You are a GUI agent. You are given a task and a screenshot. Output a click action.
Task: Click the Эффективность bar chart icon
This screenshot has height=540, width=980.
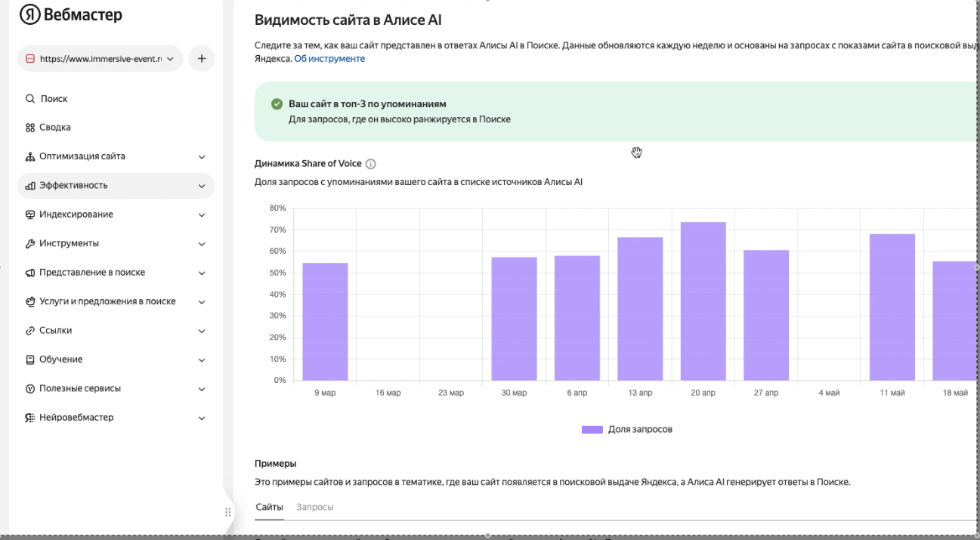pos(30,186)
